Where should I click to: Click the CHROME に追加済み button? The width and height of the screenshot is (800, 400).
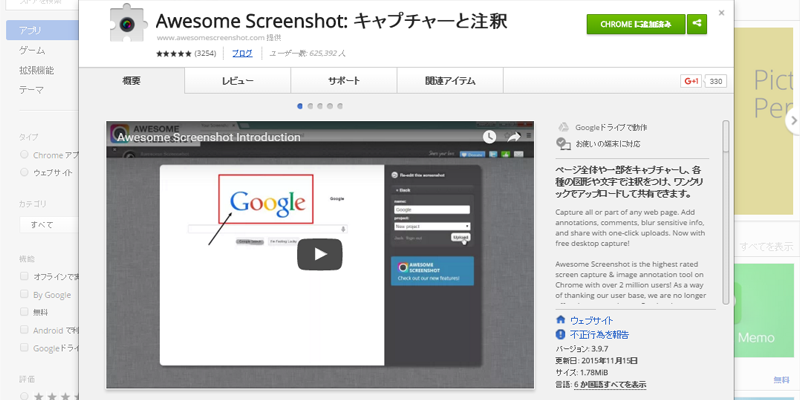click(x=636, y=24)
